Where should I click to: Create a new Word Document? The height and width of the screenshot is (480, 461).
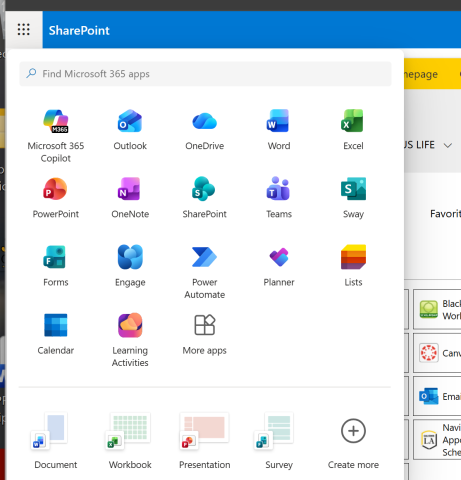[x=56, y=441]
